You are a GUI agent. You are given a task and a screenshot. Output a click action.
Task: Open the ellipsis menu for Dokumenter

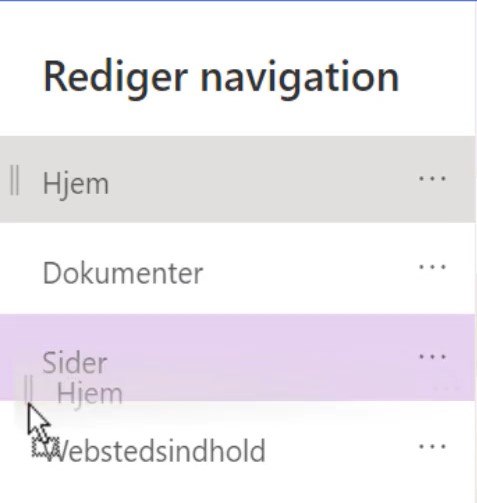coord(432,267)
